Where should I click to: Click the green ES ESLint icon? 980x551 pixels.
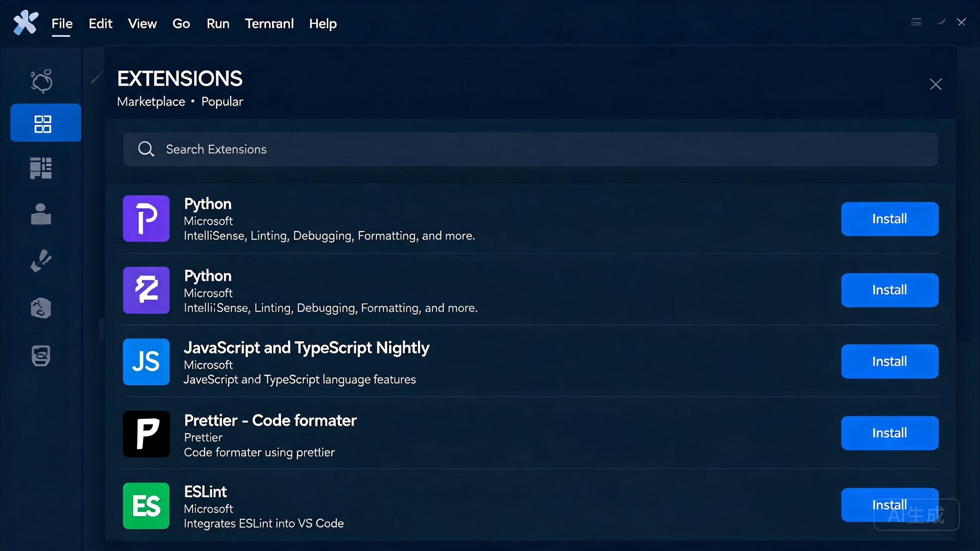pos(146,506)
